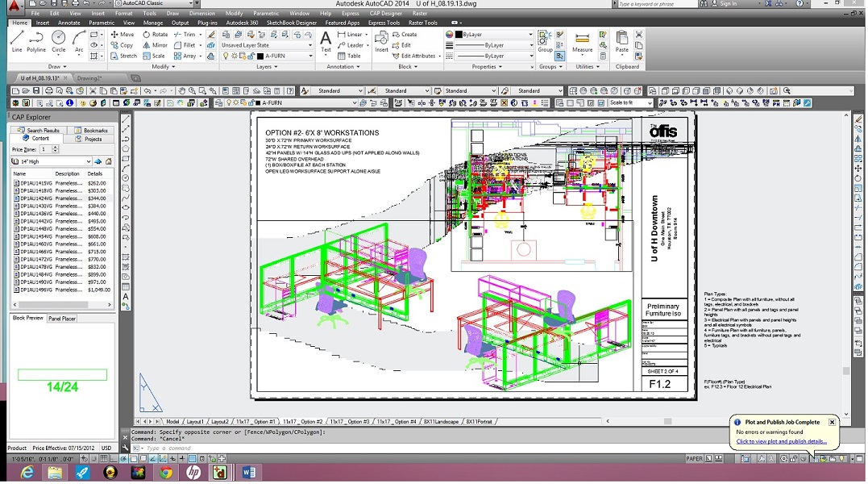Toggle the layer on/off lightbulb for A-FURN
The image size is (868, 484).
[226, 56]
